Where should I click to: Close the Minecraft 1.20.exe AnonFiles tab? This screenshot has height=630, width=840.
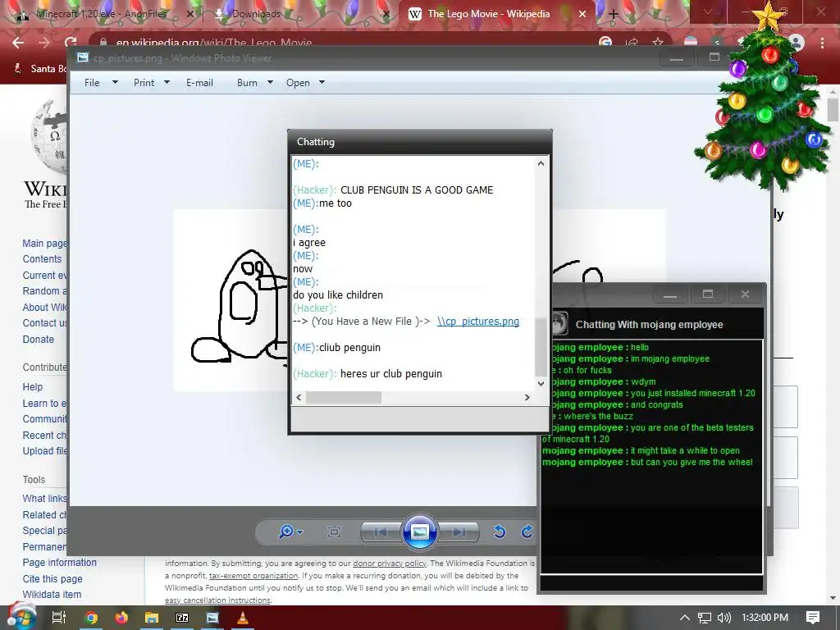pyautogui.click(x=189, y=15)
